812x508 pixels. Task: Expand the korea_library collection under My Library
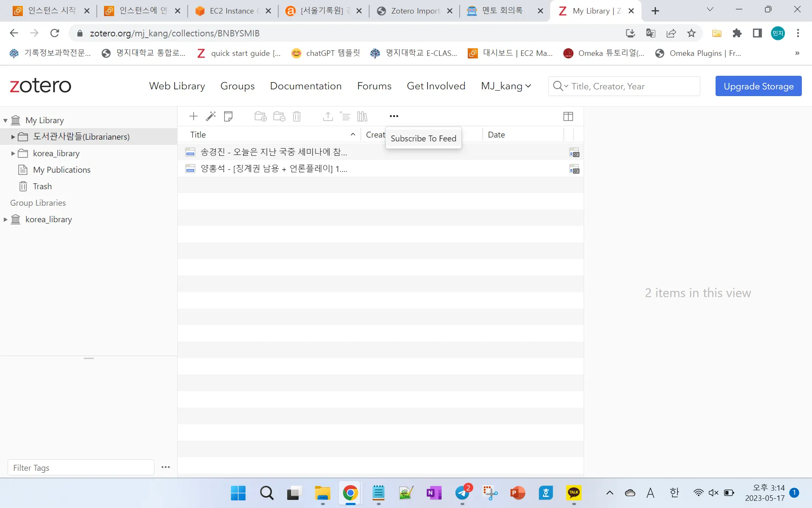click(13, 153)
